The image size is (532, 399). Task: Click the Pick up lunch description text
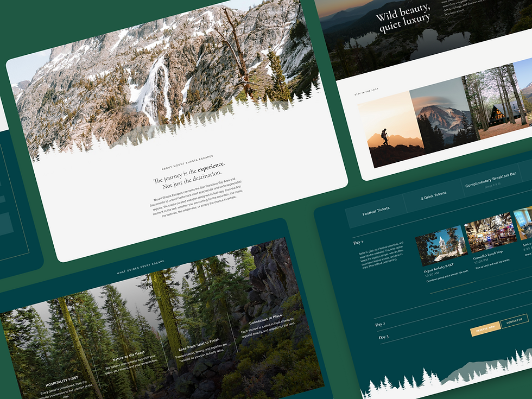click(493, 264)
